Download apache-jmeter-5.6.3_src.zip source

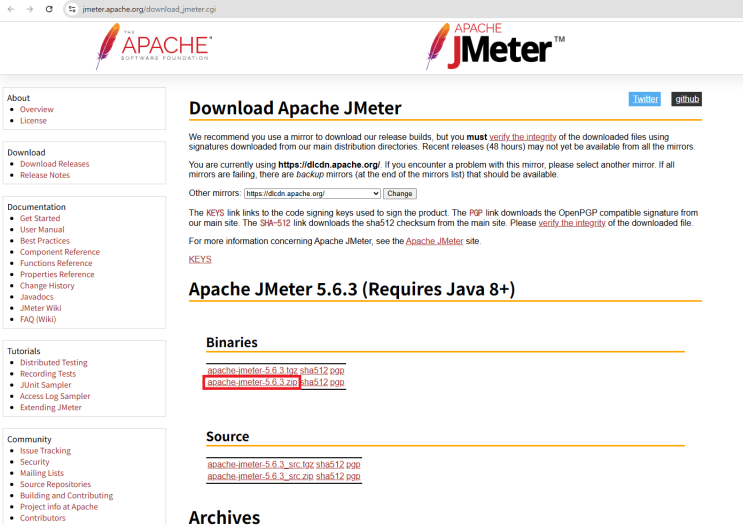click(x=260, y=476)
